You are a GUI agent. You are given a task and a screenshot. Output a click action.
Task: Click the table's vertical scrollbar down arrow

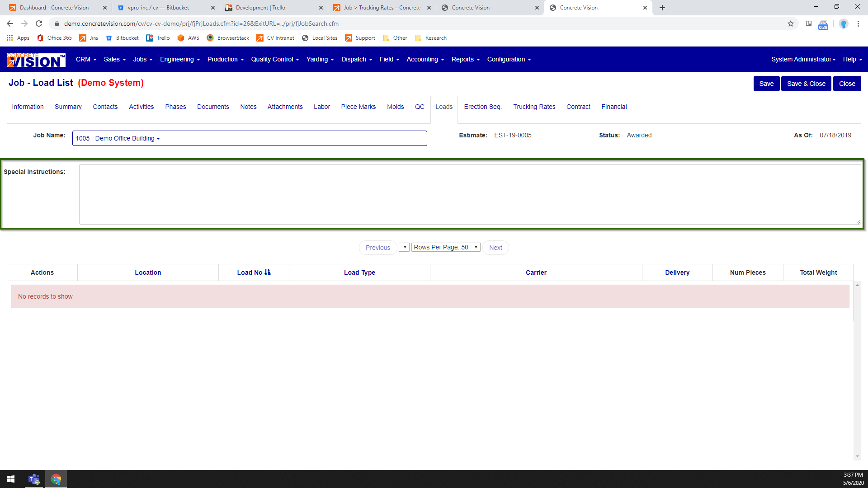pos(857,456)
